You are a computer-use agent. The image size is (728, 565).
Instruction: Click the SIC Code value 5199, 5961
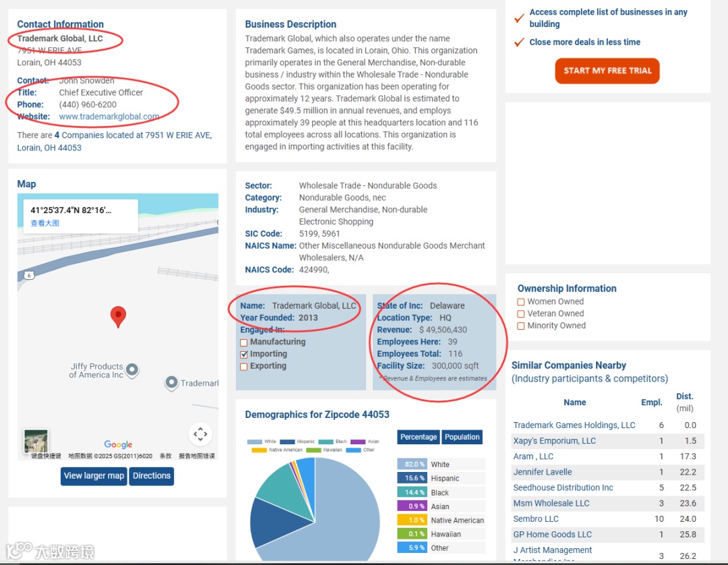[320, 233]
